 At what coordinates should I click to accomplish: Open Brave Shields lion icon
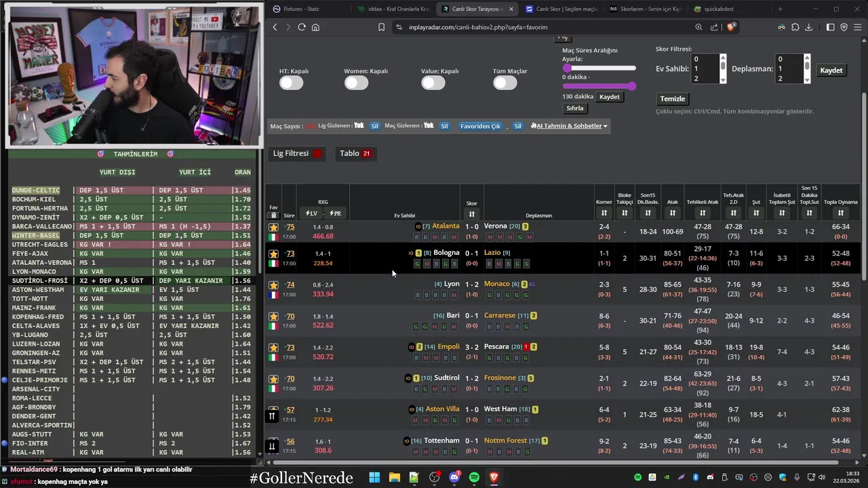point(731,27)
